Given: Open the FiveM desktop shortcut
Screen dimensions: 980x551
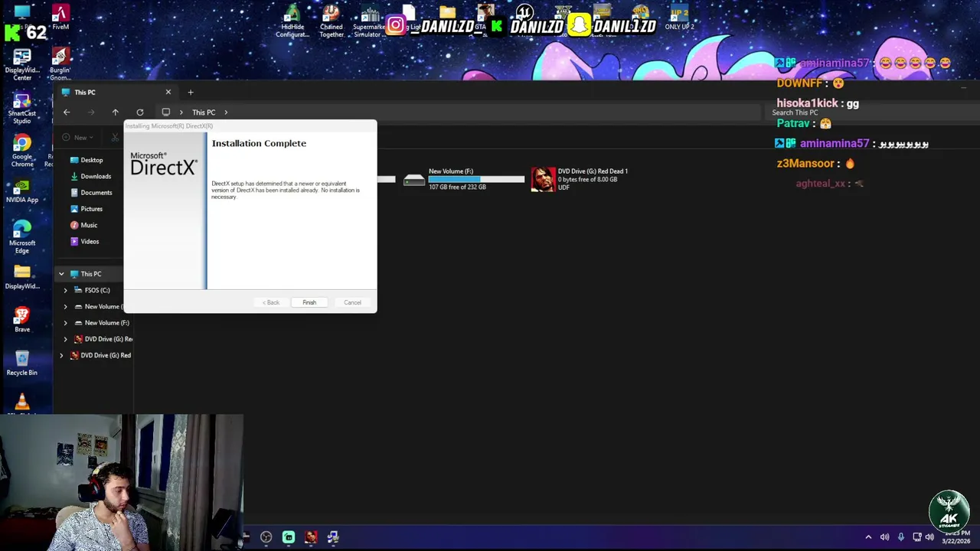Looking at the screenshot, I should pos(60,18).
